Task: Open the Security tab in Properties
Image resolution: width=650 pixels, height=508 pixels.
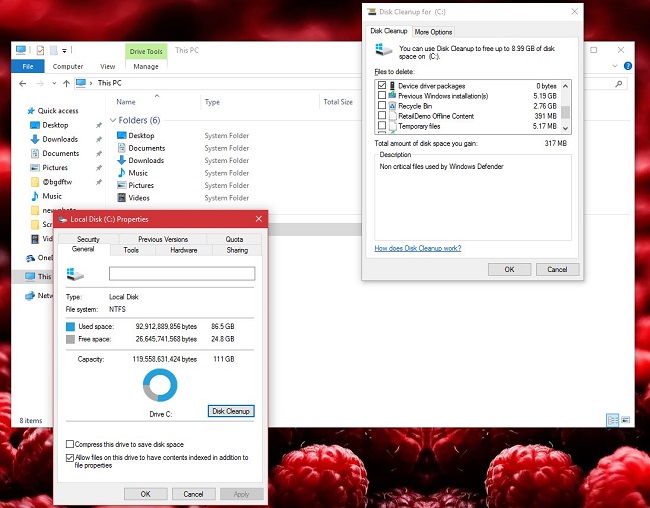Action: (x=88, y=239)
